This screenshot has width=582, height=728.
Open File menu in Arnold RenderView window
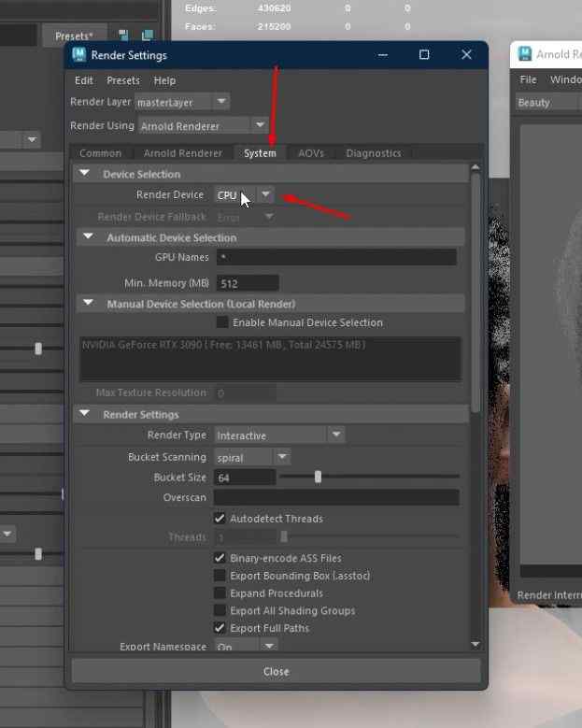528,79
